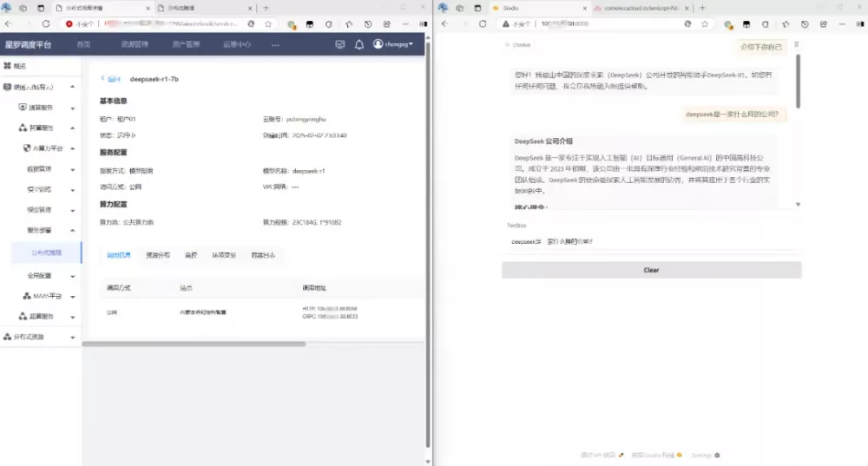Image resolution: width=868 pixels, height=466 pixels.
Task: Click the user avatar icon next to chengeg
Action: pyautogui.click(x=378, y=43)
